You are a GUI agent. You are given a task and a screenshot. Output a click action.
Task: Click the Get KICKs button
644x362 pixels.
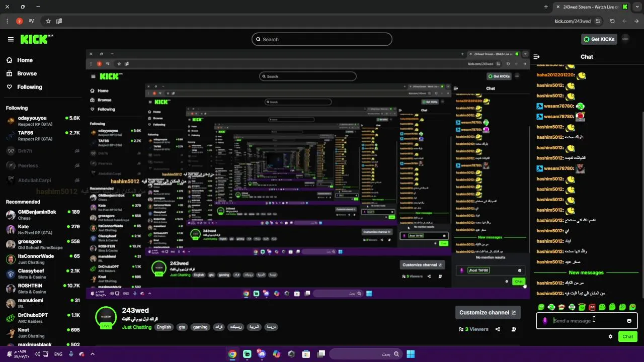(x=599, y=39)
